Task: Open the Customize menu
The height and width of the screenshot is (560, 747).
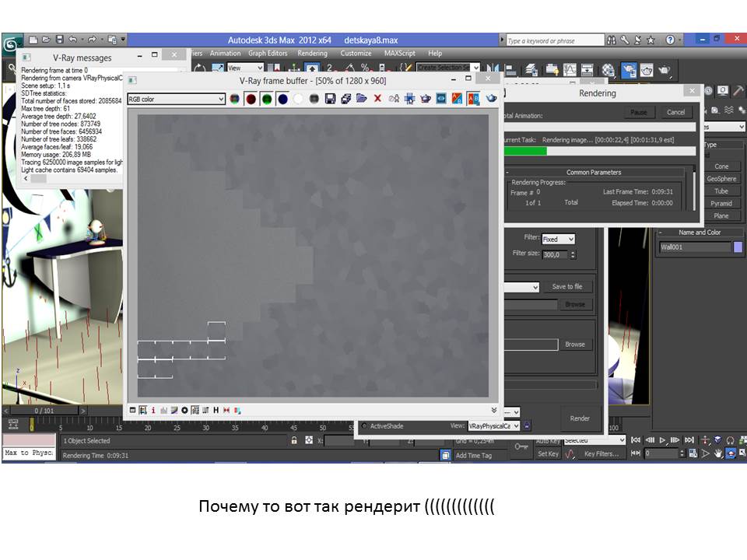Action: click(x=356, y=54)
